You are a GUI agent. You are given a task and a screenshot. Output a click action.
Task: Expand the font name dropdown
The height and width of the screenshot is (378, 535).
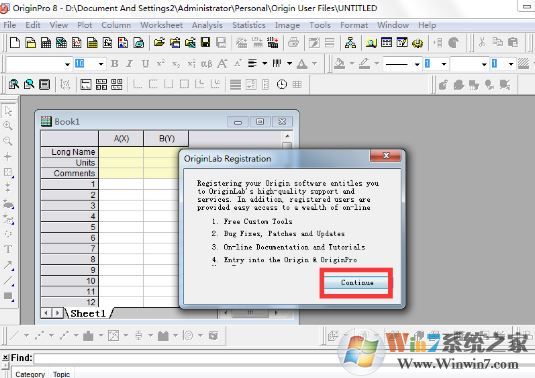tap(67, 64)
